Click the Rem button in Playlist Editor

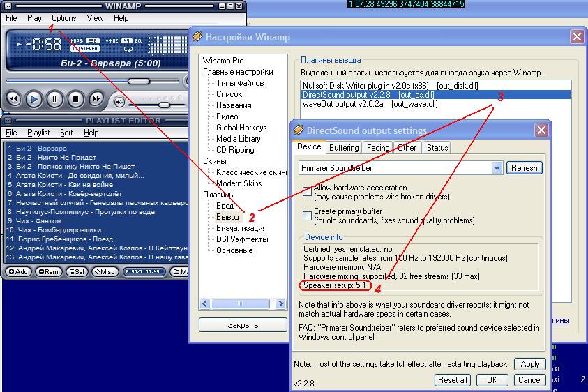[49, 271]
